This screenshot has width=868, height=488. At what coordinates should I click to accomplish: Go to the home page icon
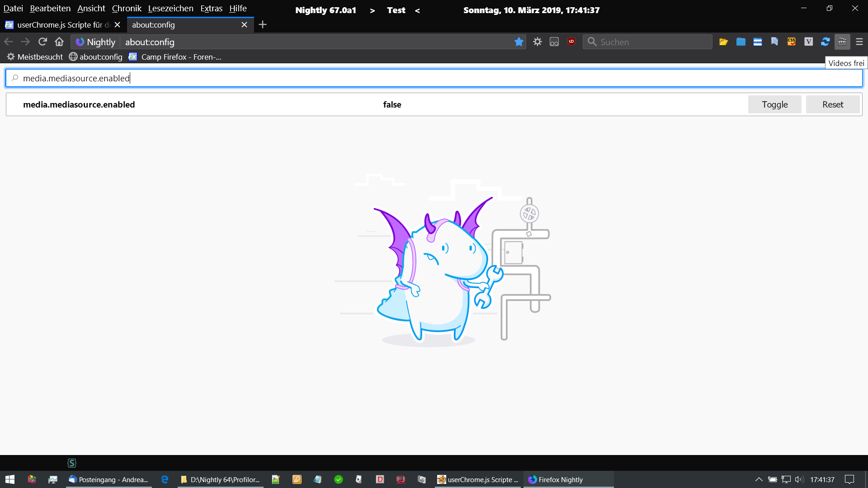click(x=59, y=42)
